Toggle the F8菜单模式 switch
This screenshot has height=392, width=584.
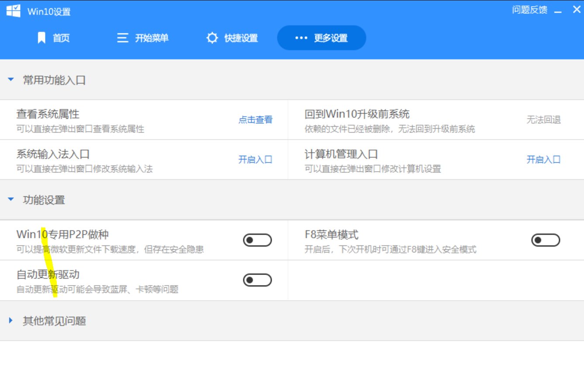pos(546,240)
